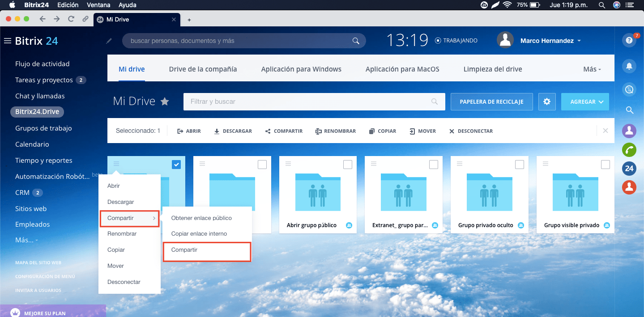This screenshot has height=317, width=644.
Task: Click Desconectar in the action toolbar
Action: (471, 131)
